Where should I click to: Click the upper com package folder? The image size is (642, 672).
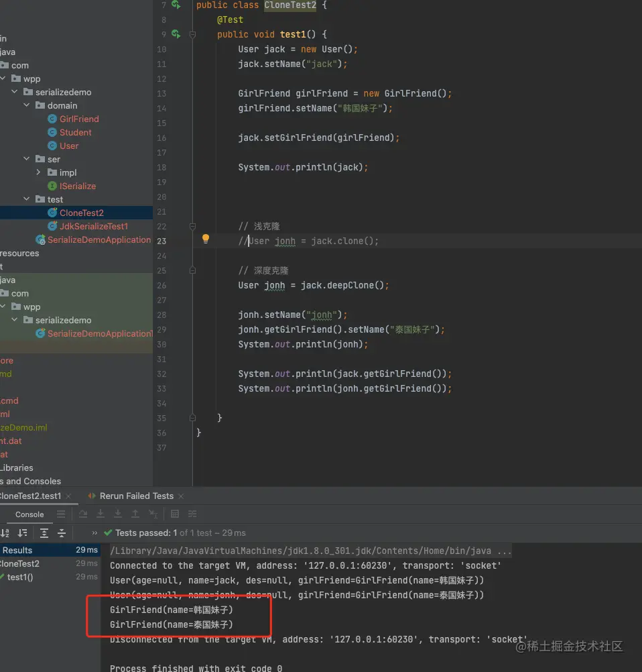[x=19, y=65]
